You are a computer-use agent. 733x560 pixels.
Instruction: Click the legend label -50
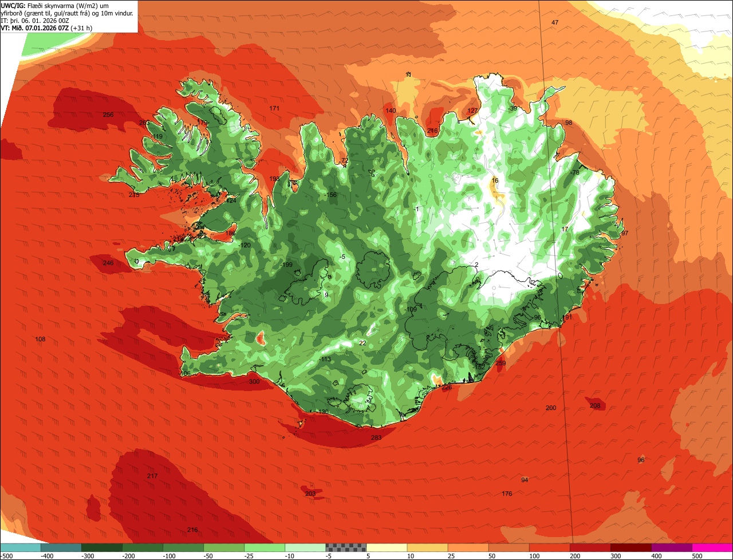coord(208,555)
